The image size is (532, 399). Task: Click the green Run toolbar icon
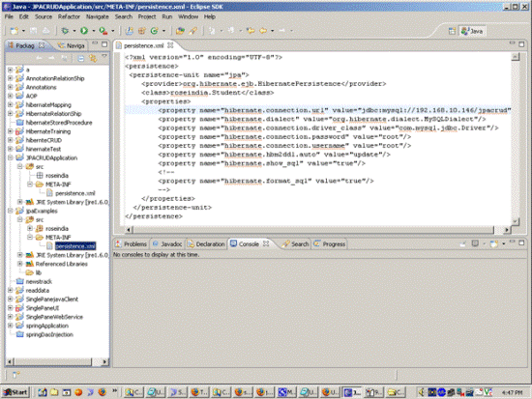tap(84, 31)
